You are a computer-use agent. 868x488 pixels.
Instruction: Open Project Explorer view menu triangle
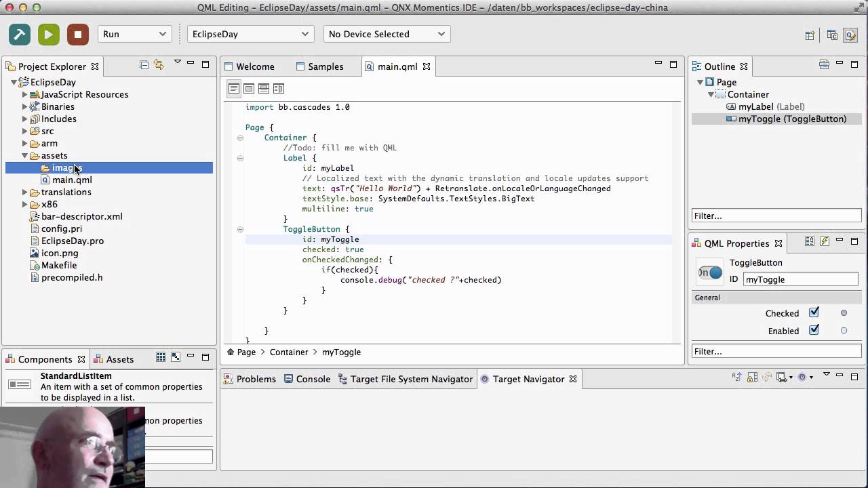pyautogui.click(x=178, y=62)
